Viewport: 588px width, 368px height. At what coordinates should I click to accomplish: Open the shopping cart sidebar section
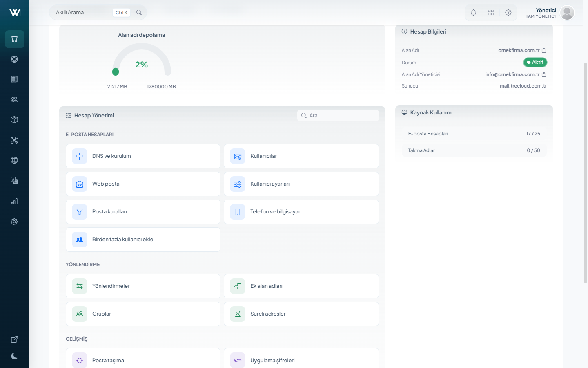15,39
